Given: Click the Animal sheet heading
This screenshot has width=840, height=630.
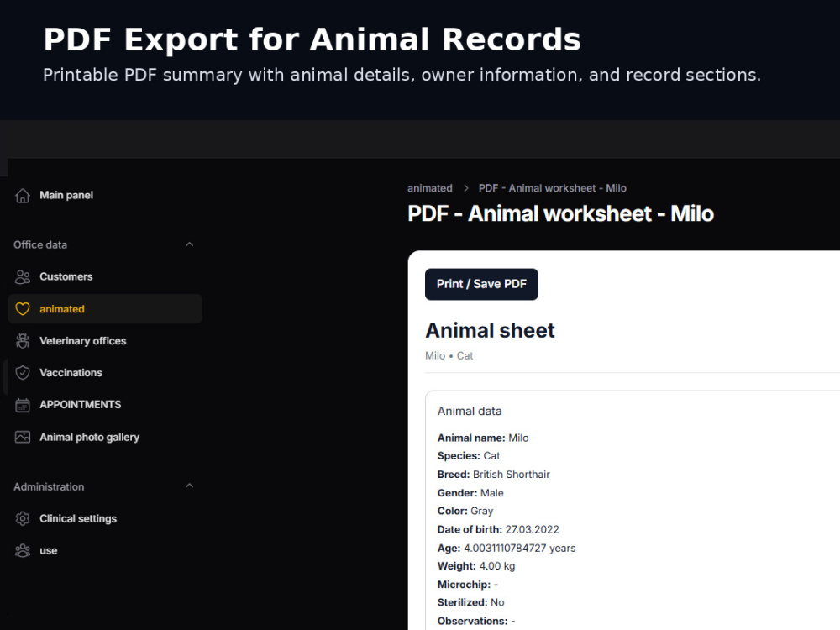Looking at the screenshot, I should click(x=491, y=330).
